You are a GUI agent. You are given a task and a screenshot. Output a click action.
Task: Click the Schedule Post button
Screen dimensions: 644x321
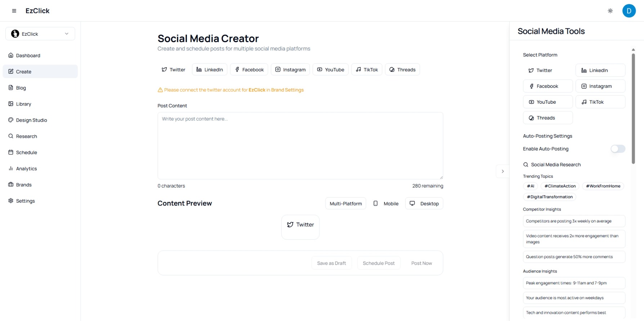point(379,263)
